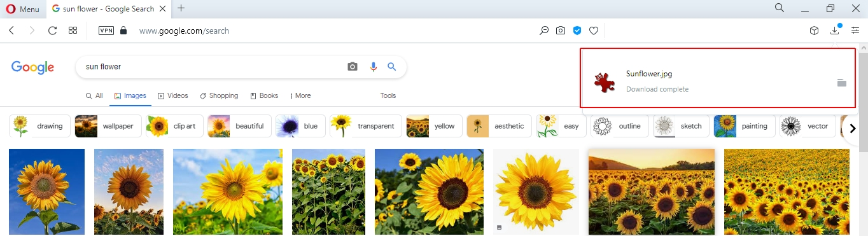Open first sunflower image against blue sky
The width and height of the screenshot is (868, 236).
click(46, 192)
